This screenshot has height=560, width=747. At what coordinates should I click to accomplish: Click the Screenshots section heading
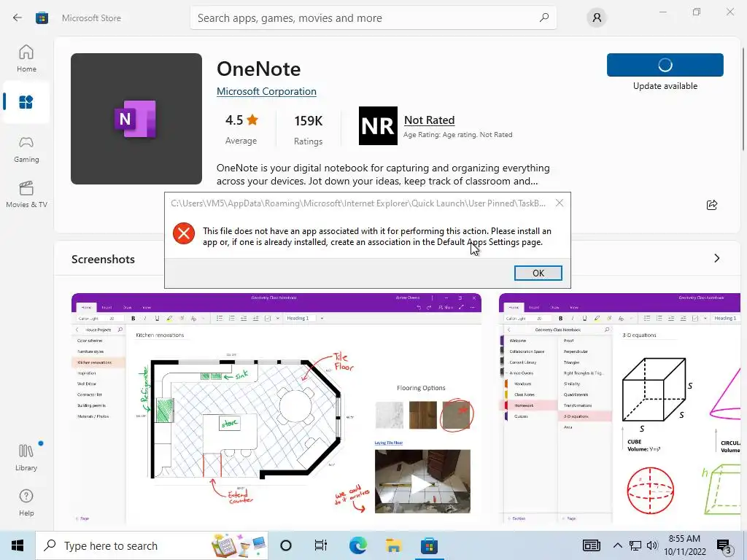(103, 259)
